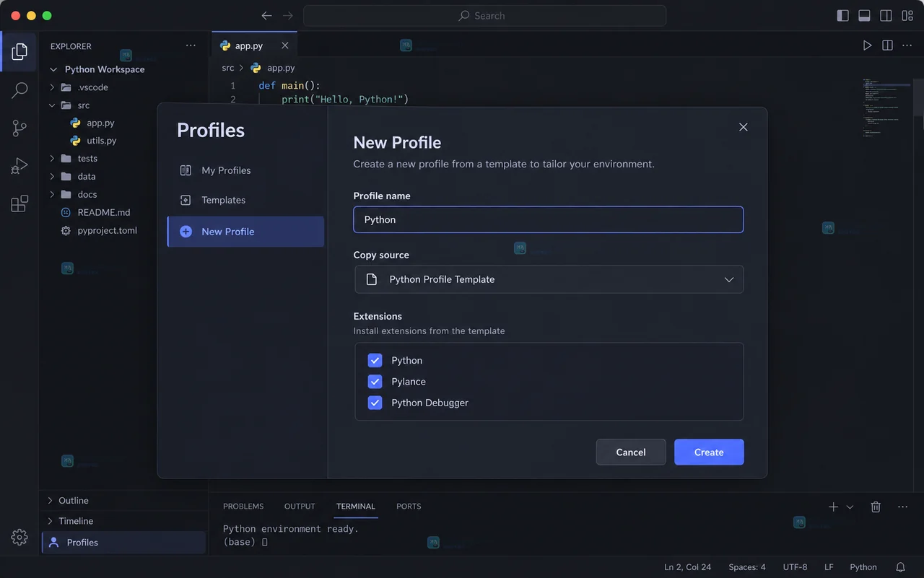Click the src breadcrumb segment
The width and height of the screenshot is (924, 578).
pos(228,68)
